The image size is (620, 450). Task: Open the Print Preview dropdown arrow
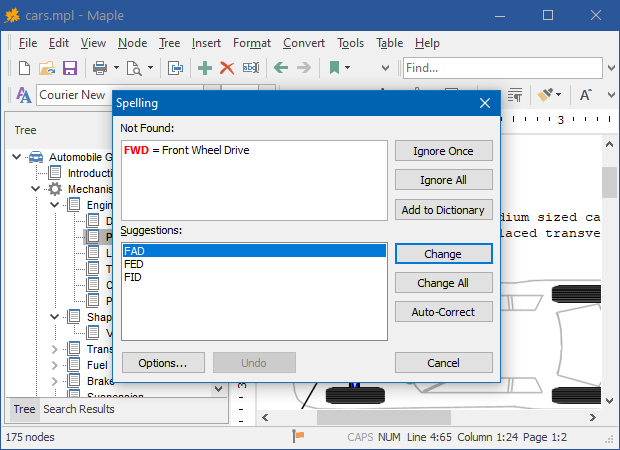tap(150, 68)
